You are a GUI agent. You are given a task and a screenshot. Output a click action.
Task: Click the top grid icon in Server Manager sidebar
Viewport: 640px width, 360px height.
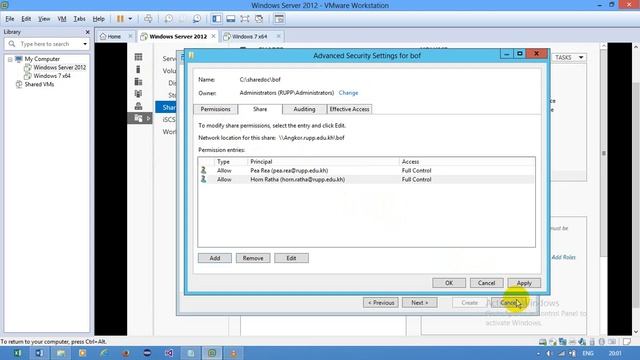[x=138, y=57]
